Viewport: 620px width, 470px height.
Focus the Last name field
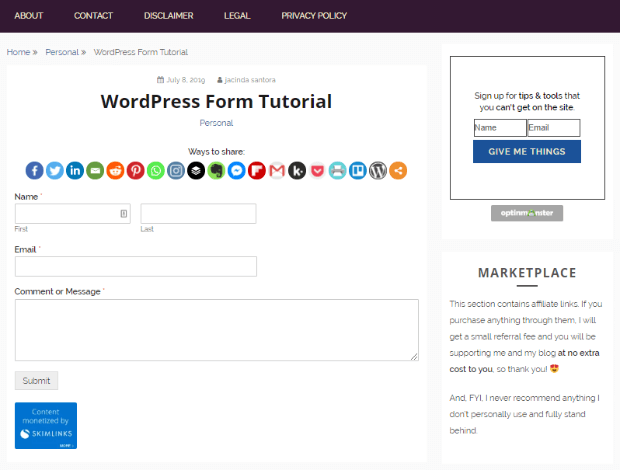pos(198,213)
